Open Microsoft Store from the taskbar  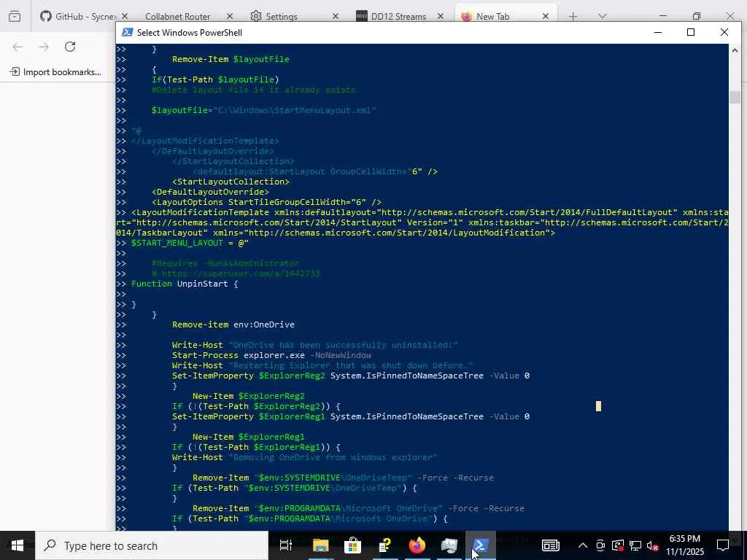[x=352, y=545]
